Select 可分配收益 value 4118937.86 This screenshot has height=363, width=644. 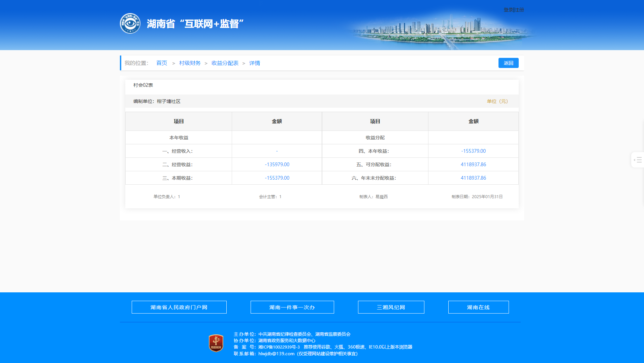473,165
